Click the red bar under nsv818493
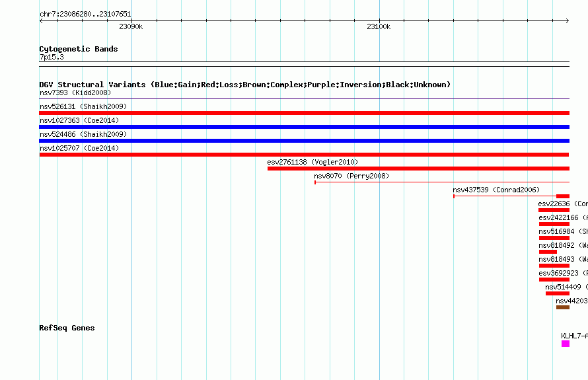The image size is (588, 380). tap(554, 266)
